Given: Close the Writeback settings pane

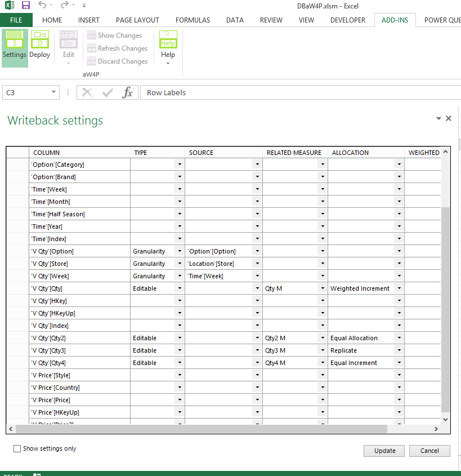Looking at the screenshot, I should point(449,118).
